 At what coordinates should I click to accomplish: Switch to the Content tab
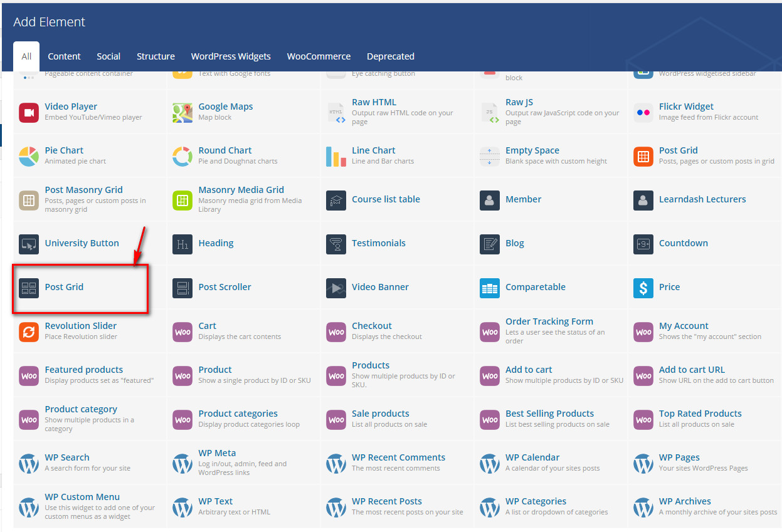click(64, 56)
